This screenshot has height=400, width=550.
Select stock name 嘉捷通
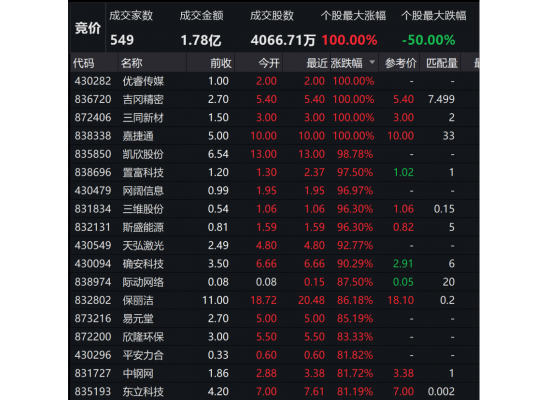pyautogui.click(x=138, y=136)
